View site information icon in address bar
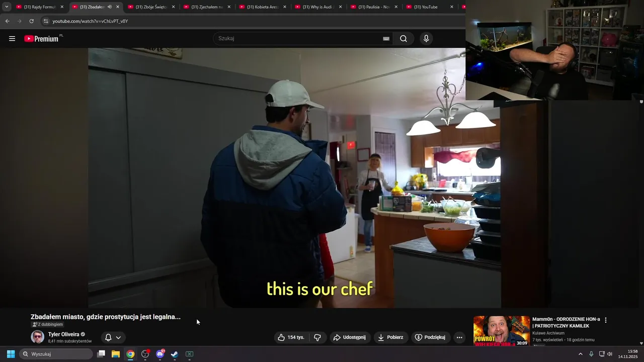Screen dimensions: 644x362 (x=46, y=21)
